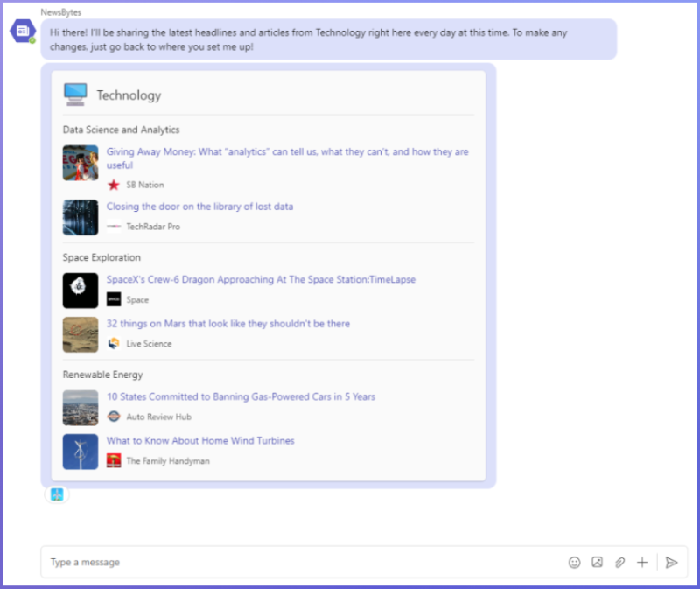Click the SB Nation red star icon
The width and height of the screenshot is (700, 589).
114,185
